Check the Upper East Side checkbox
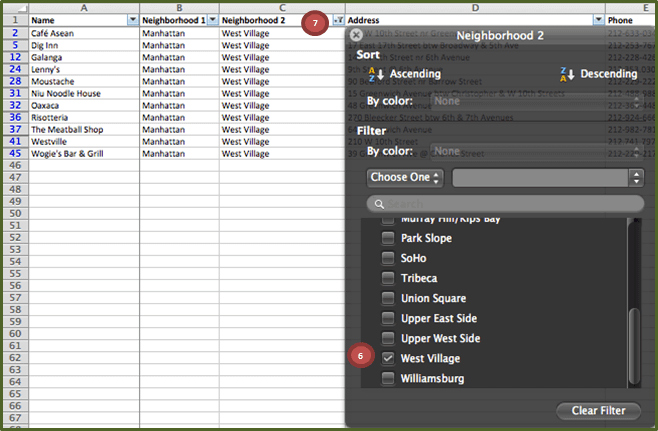The width and height of the screenshot is (658, 431). (x=388, y=318)
